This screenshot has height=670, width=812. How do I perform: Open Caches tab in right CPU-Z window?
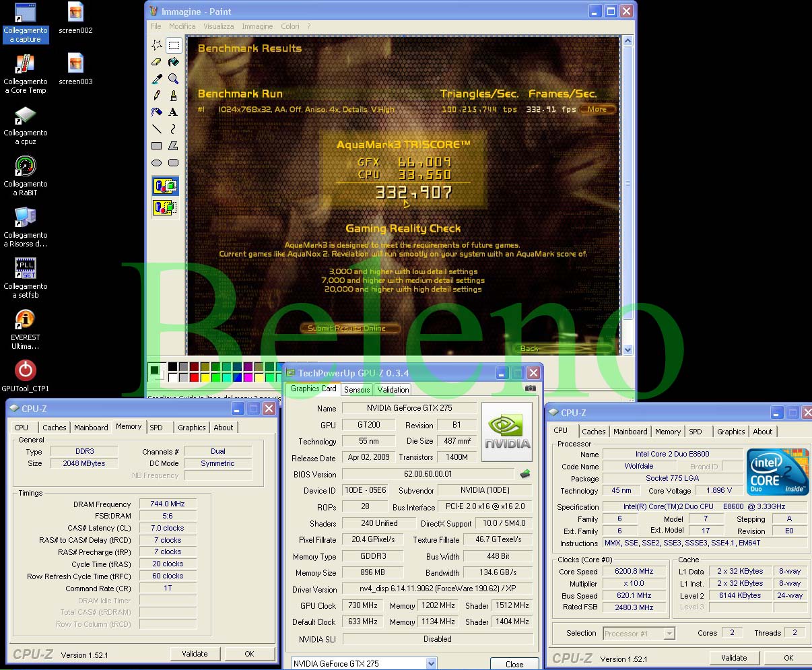[x=594, y=432]
